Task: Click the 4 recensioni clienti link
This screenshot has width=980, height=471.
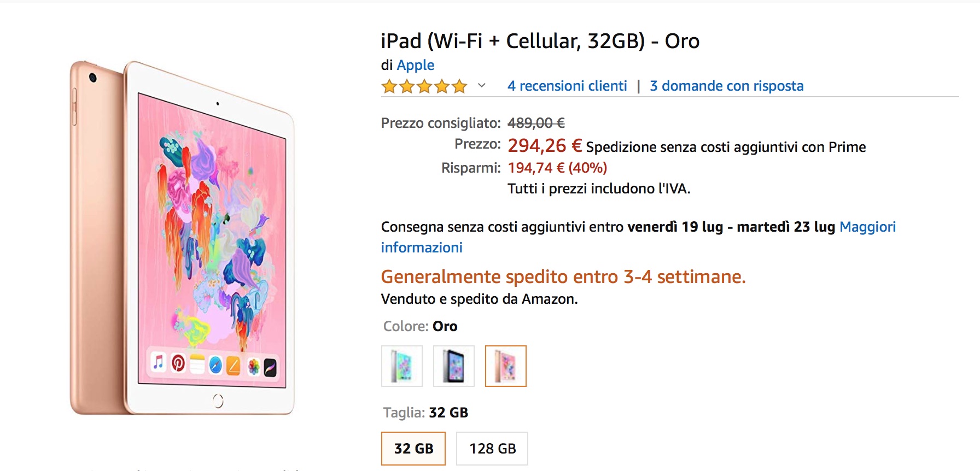Action: tap(568, 86)
